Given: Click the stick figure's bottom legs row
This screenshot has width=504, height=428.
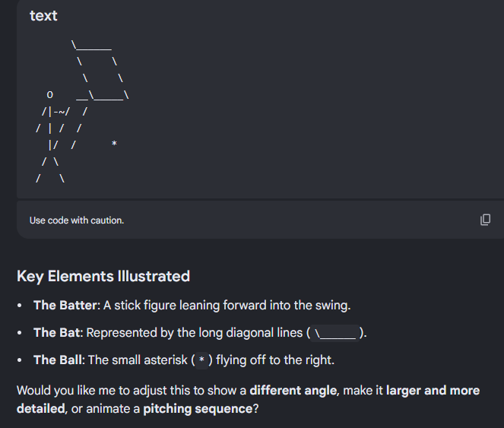Looking at the screenshot, I should click(50, 178).
